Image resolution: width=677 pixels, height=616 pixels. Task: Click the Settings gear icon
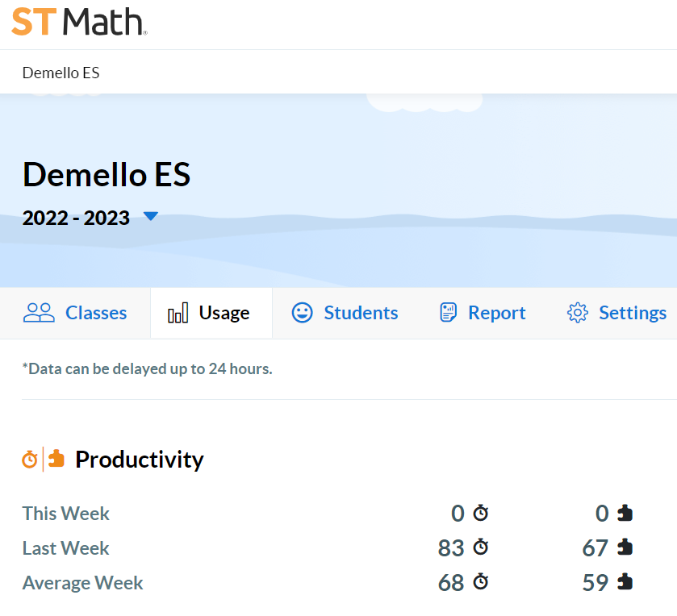coord(577,313)
